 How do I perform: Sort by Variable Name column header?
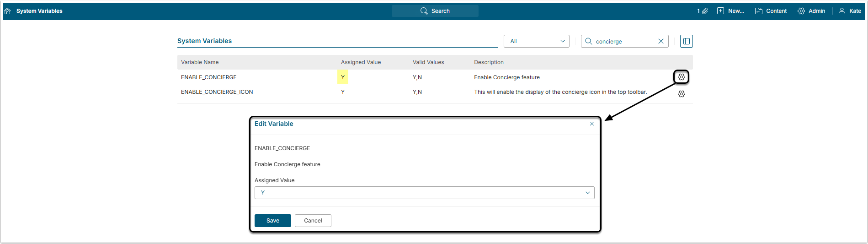pyautogui.click(x=200, y=62)
